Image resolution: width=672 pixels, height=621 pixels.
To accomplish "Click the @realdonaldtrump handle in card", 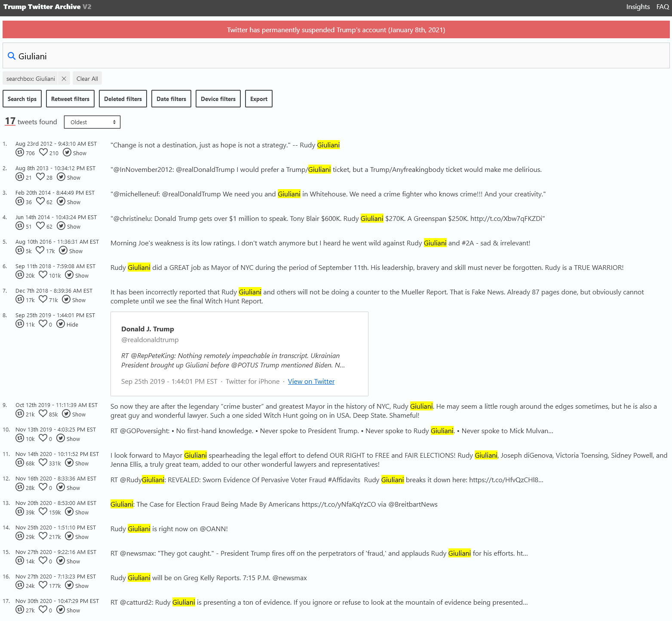I will click(150, 340).
